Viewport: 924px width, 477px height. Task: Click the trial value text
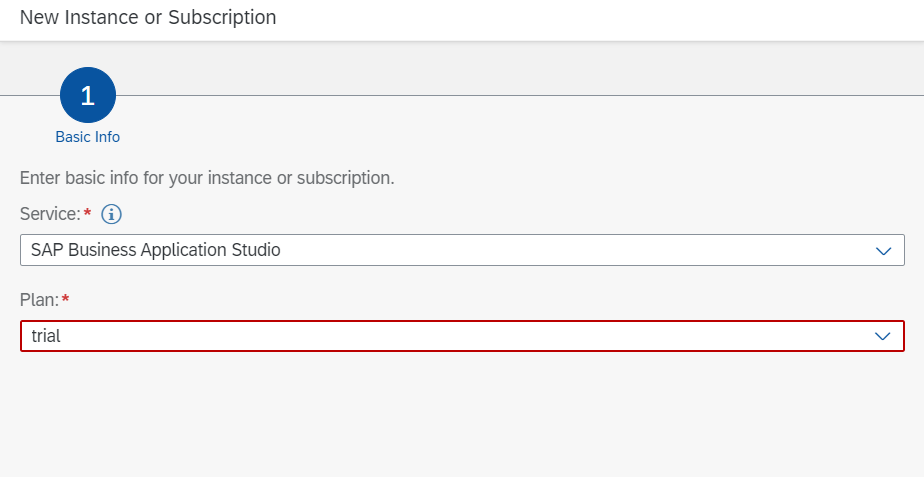click(x=46, y=336)
